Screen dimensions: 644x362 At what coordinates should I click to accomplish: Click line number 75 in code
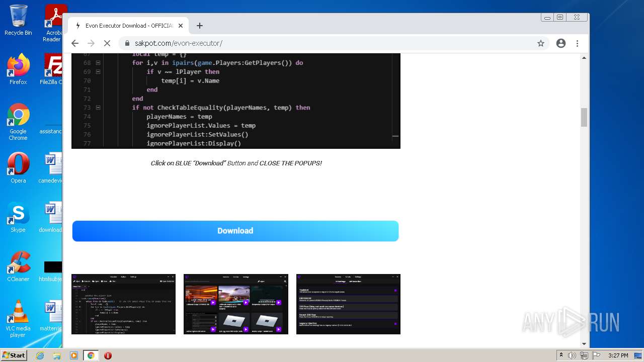[87, 126]
